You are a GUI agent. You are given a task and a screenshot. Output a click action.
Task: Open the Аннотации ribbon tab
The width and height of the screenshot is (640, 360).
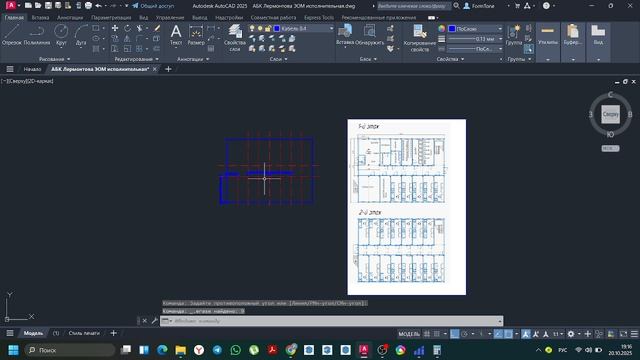tap(70, 18)
